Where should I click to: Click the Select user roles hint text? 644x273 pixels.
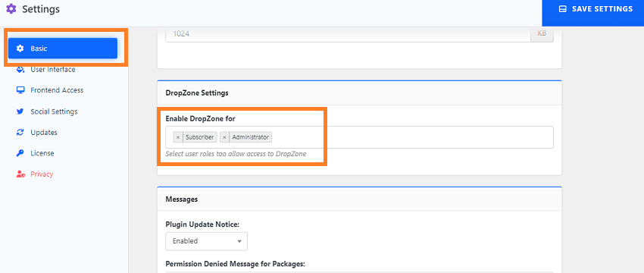[x=236, y=154]
